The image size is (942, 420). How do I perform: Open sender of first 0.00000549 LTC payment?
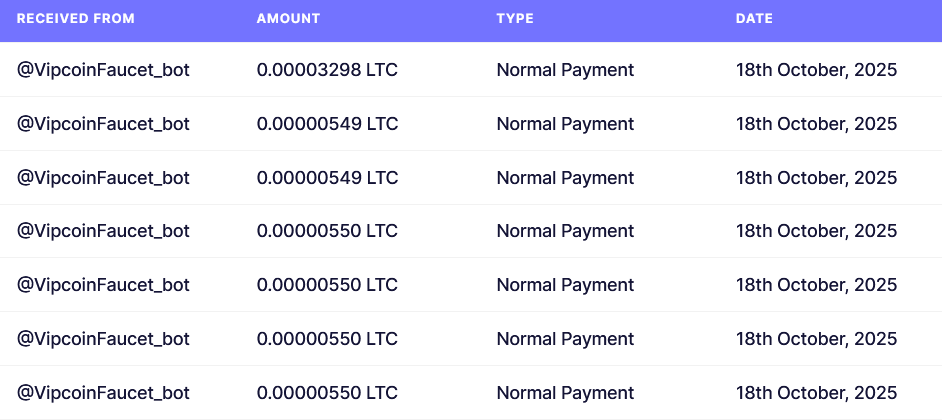[103, 124]
